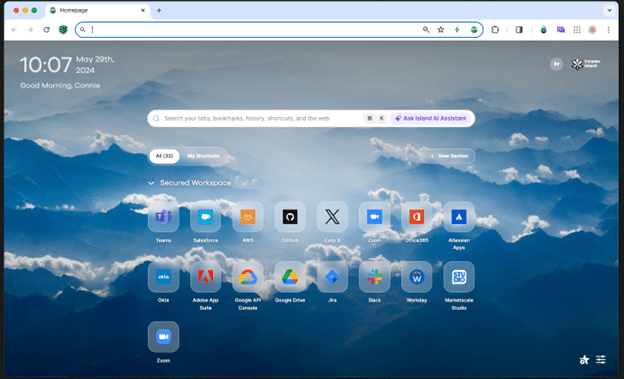
Task: Open the customize sliders icon
Action: click(601, 359)
